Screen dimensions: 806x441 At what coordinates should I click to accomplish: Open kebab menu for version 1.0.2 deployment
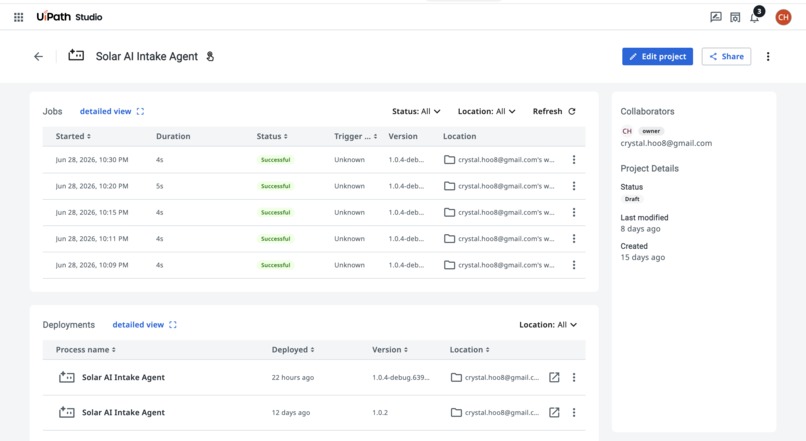[574, 412]
